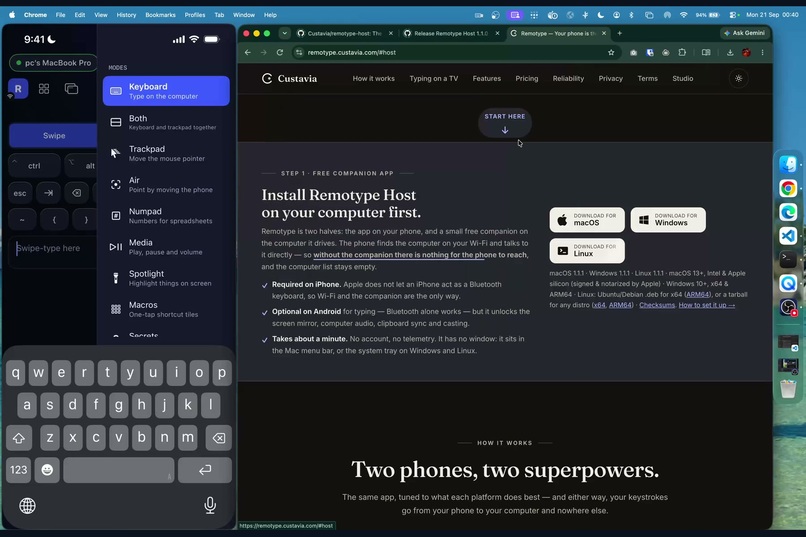The width and height of the screenshot is (806, 537).
Task: Tap the windows overlay icon in phone app
Action: coord(71,89)
